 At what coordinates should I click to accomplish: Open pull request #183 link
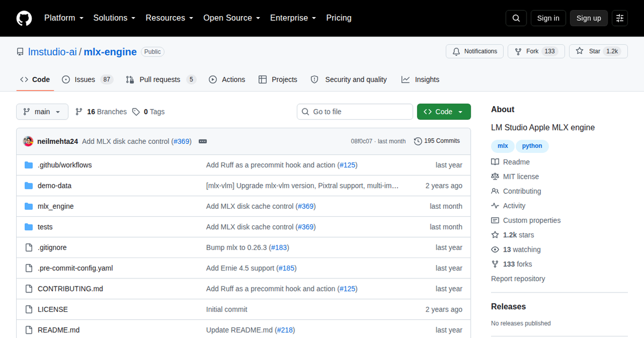(x=279, y=248)
